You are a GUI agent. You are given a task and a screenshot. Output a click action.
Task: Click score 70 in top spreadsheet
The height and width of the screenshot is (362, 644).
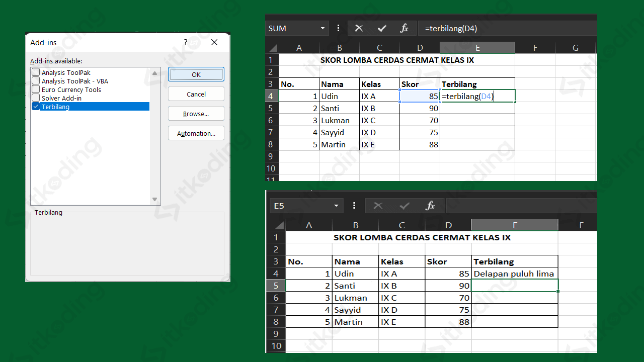[420, 120]
